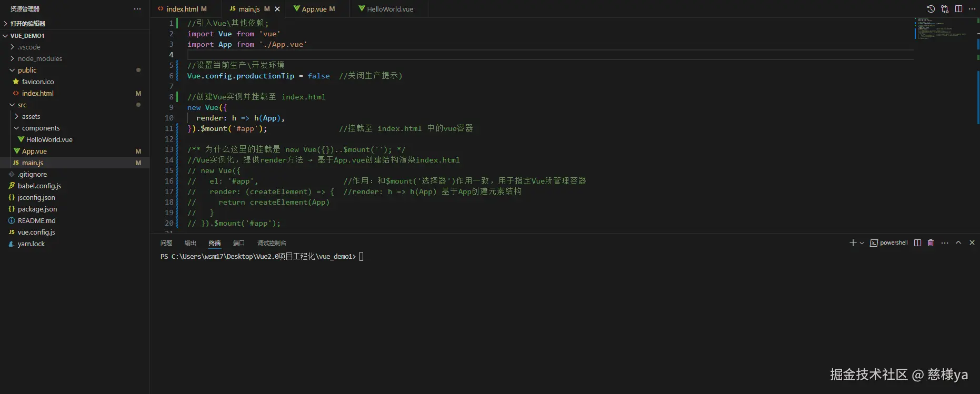Expand the node_modules folder
This screenshot has width=980, height=394.
tap(75, 58)
